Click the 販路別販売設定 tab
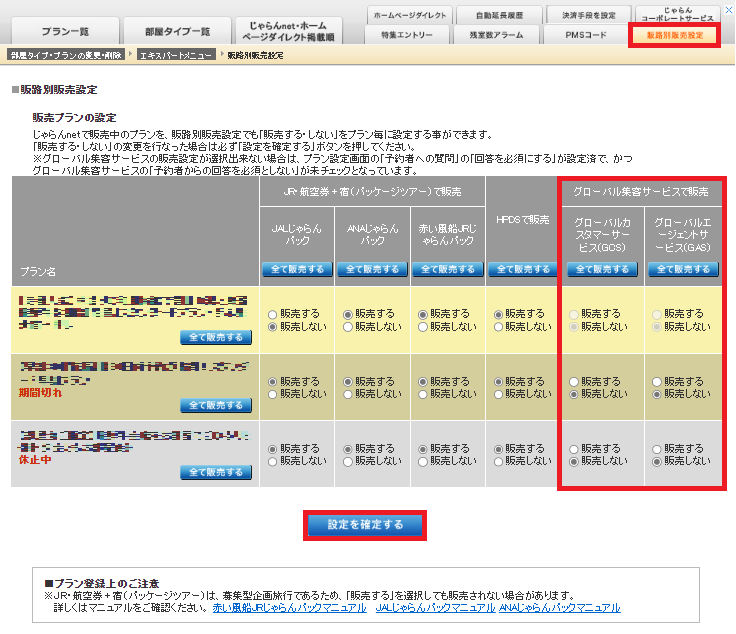 [x=674, y=35]
